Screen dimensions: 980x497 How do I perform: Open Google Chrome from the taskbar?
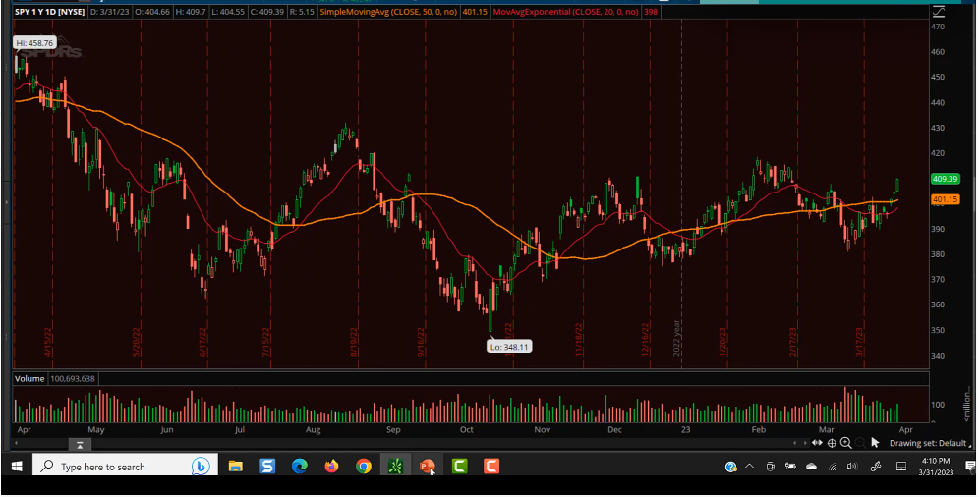364,467
